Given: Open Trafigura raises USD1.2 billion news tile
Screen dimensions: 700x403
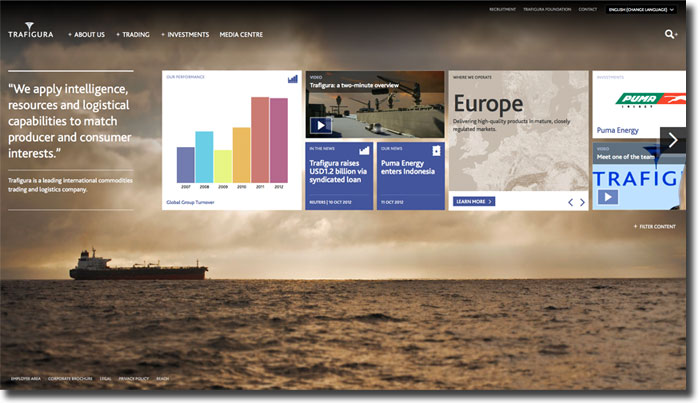Looking at the screenshot, I should pos(339,176).
